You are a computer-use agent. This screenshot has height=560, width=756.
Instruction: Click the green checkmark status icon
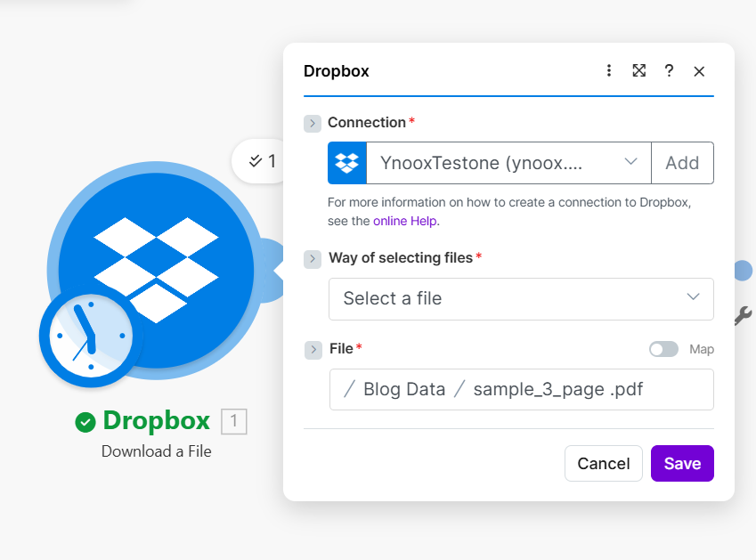pyautogui.click(x=85, y=422)
